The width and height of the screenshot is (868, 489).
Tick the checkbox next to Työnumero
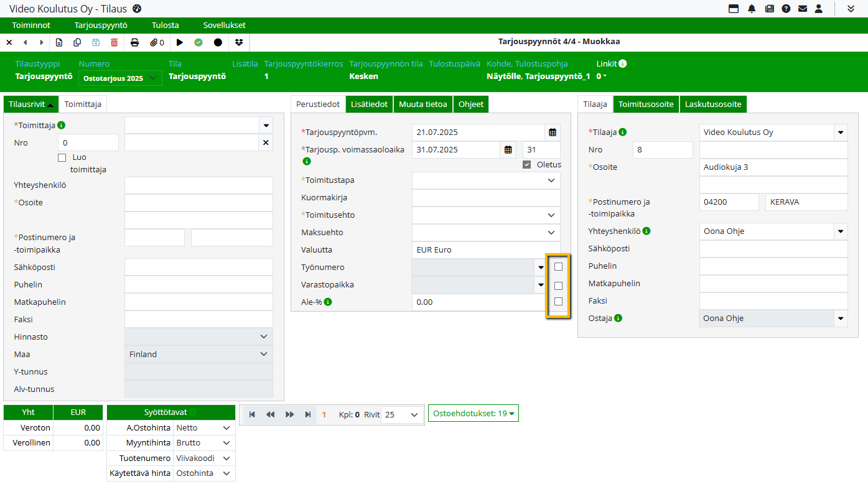click(558, 267)
